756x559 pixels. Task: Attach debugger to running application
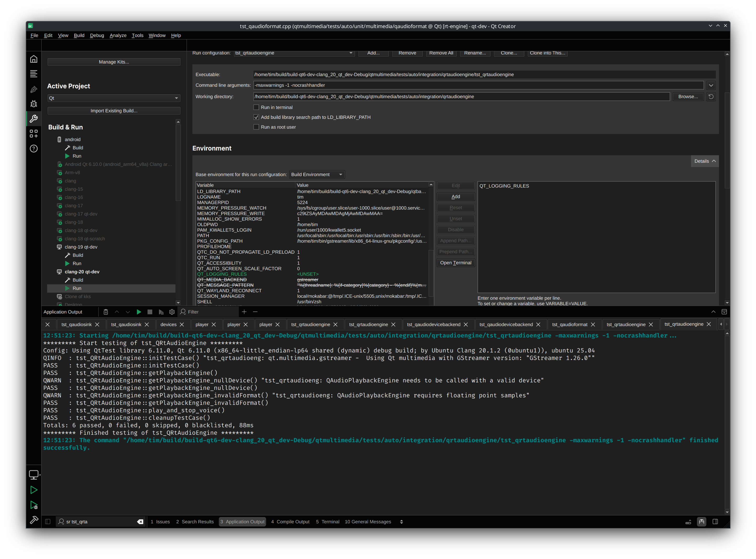tap(161, 312)
